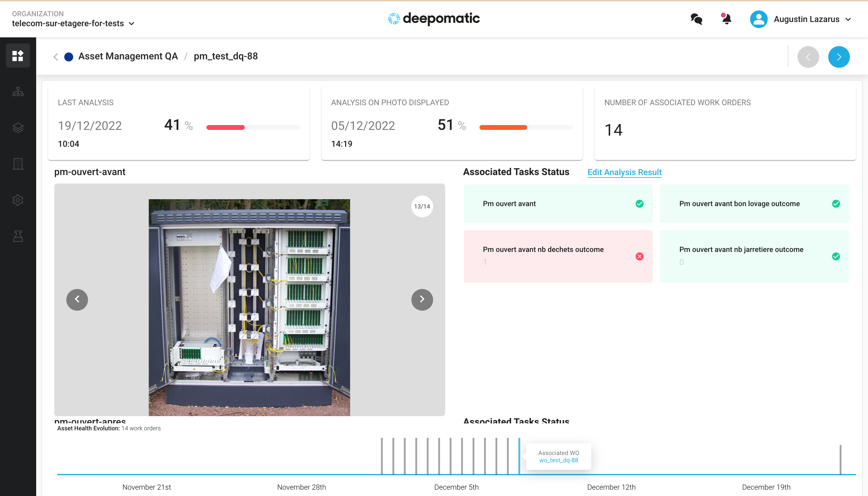The height and width of the screenshot is (496, 868).
Task: Show next photo in carousel
Action: point(422,300)
